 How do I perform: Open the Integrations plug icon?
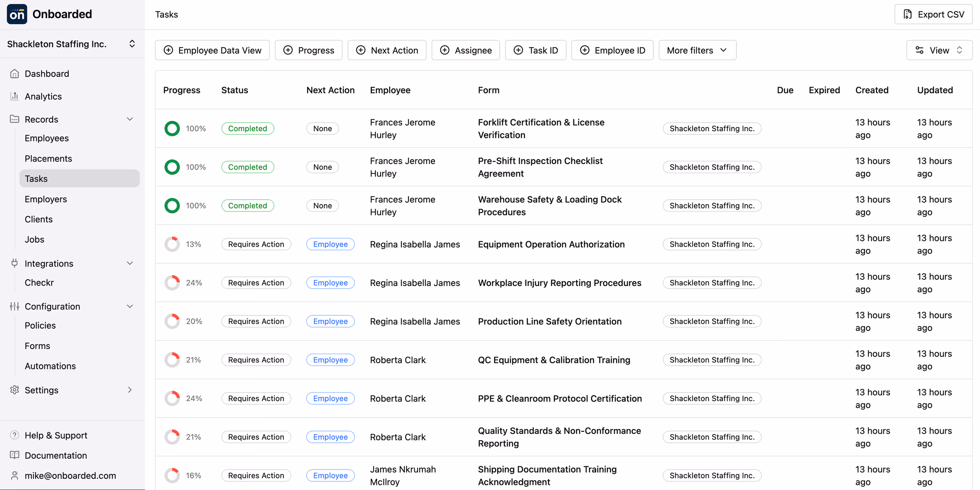(x=14, y=263)
